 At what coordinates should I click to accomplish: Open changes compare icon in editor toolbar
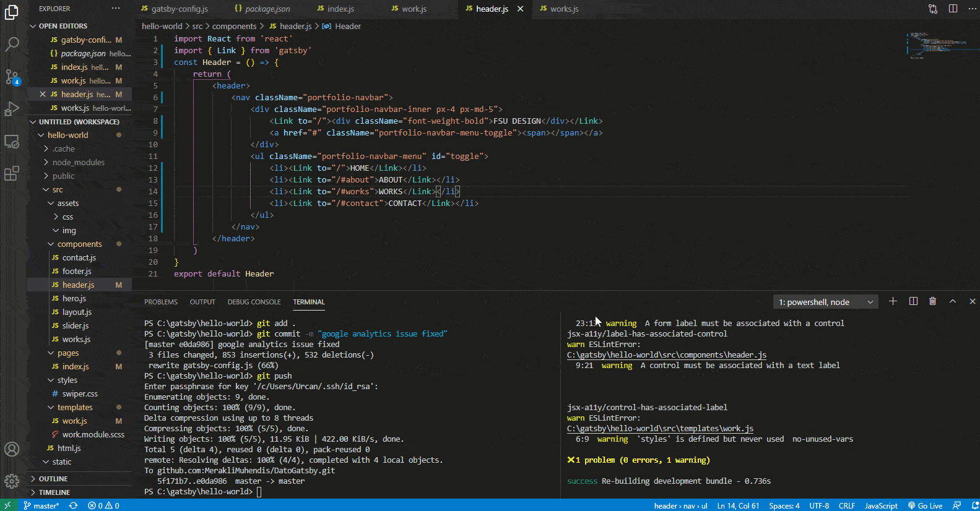tap(933, 9)
